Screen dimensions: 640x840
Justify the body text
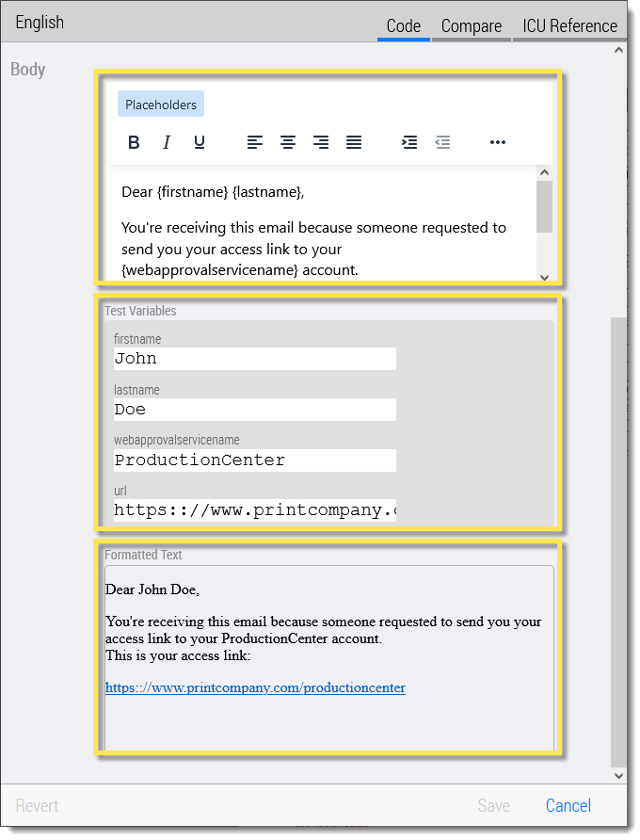point(354,142)
